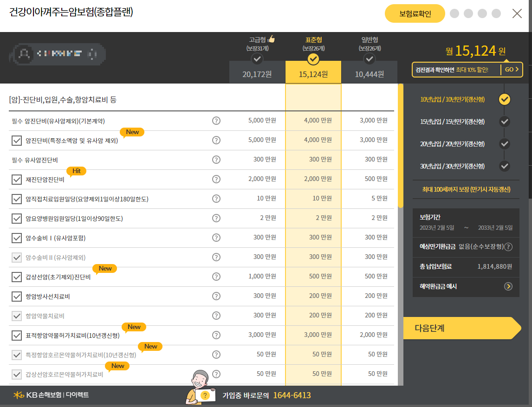Open help icon for 유사암진단비
Viewport: 532px width, 407px height.
point(216,160)
